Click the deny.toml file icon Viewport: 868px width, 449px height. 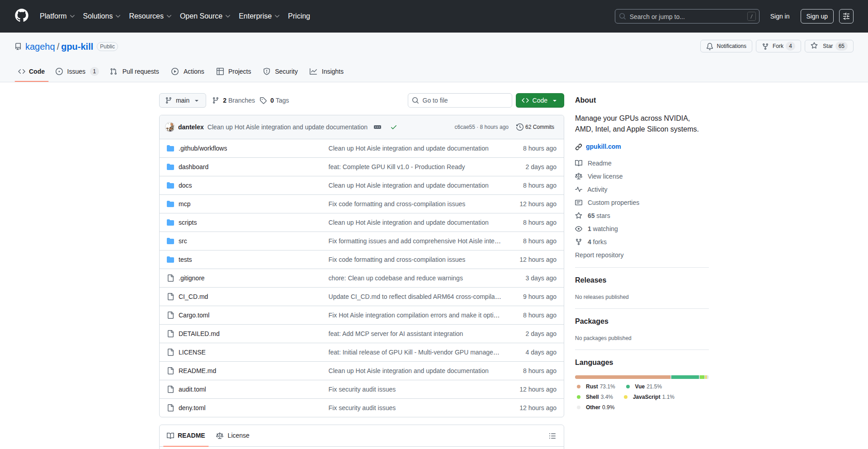pos(170,408)
